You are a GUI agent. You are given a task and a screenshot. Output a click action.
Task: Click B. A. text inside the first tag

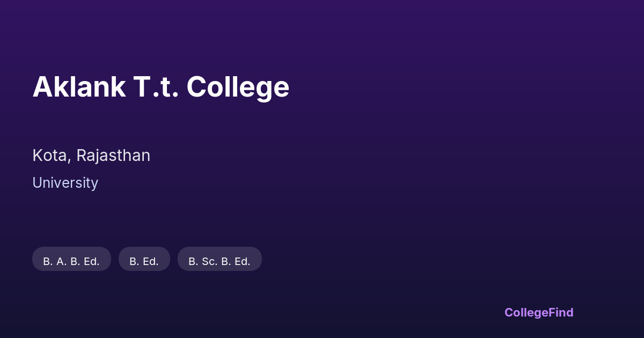tap(55, 261)
